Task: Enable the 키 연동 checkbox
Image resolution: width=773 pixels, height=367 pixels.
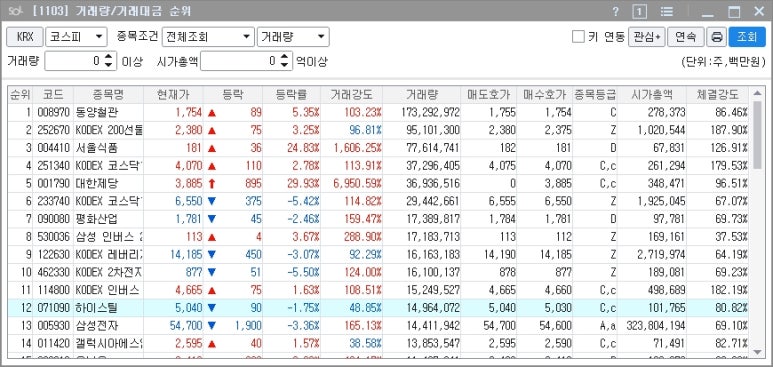Action: pyautogui.click(x=578, y=37)
